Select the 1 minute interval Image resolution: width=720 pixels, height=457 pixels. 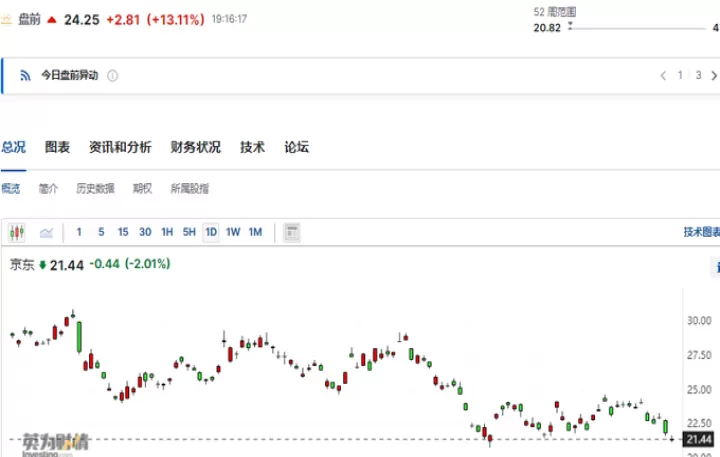coord(79,232)
